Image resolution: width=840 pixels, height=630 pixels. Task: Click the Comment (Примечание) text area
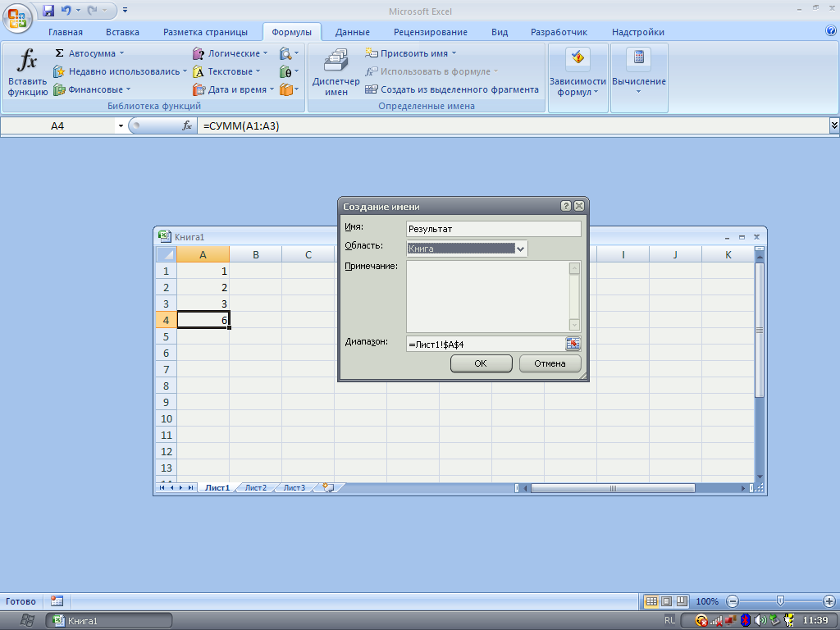click(487, 296)
